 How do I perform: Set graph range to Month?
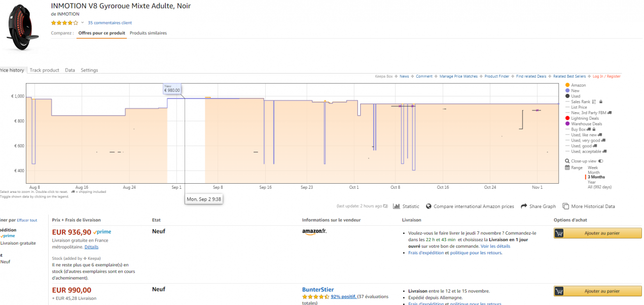pyautogui.click(x=593, y=173)
